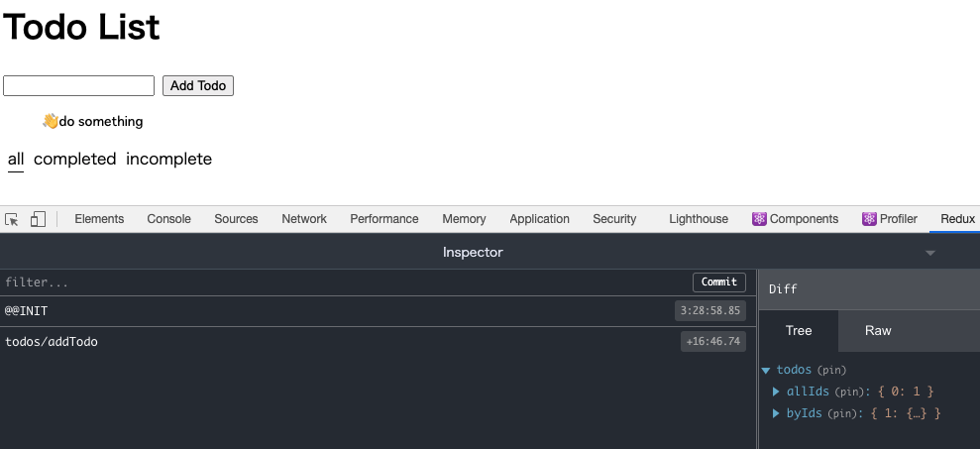
Task: Open the Redux devtools tab
Action: (957, 219)
